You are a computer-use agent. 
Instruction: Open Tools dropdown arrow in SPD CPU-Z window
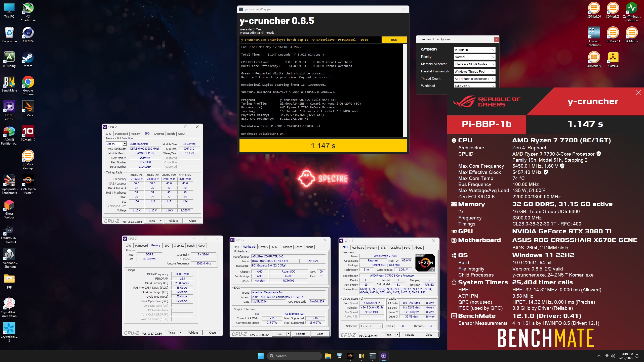pos(161,221)
